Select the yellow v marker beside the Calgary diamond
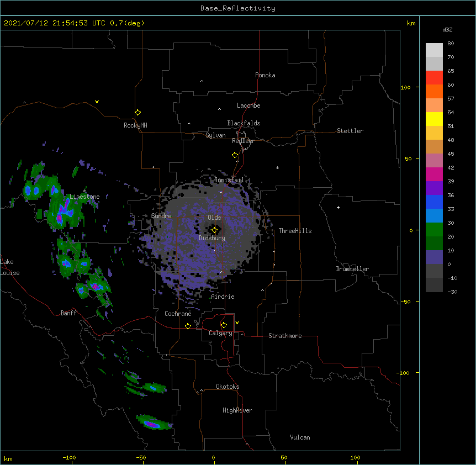 237,323
